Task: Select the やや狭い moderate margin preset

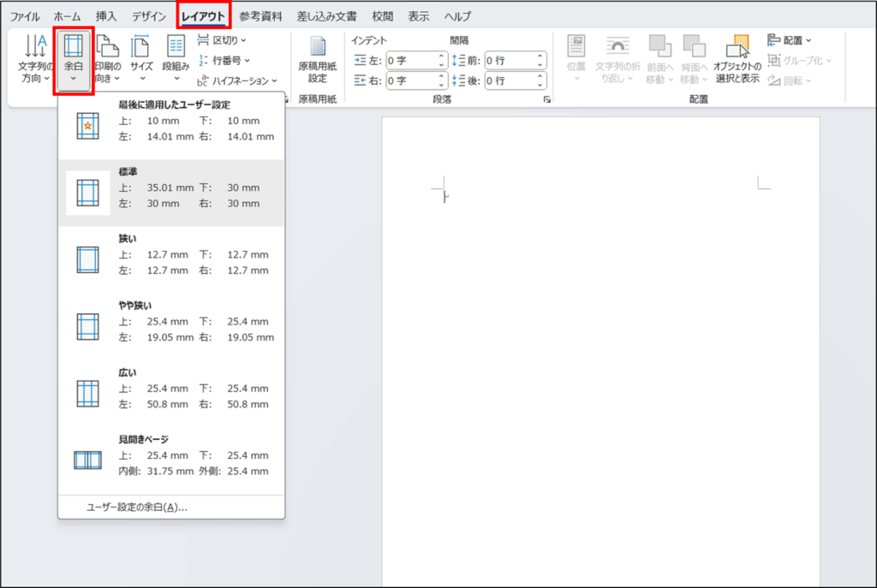Action: (x=171, y=327)
